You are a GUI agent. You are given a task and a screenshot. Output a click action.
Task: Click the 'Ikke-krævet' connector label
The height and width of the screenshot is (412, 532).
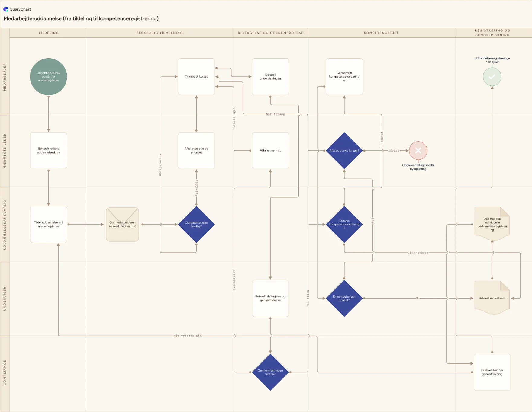point(418,253)
